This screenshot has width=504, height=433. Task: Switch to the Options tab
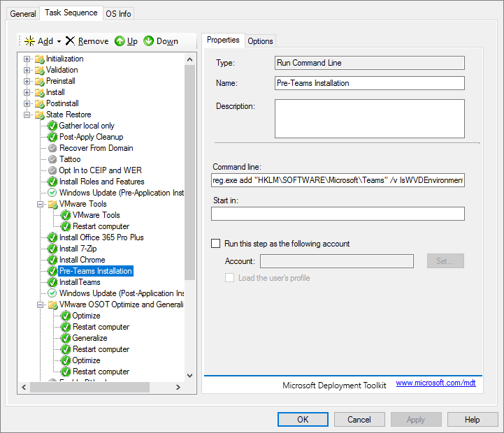(x=260, y=41)
